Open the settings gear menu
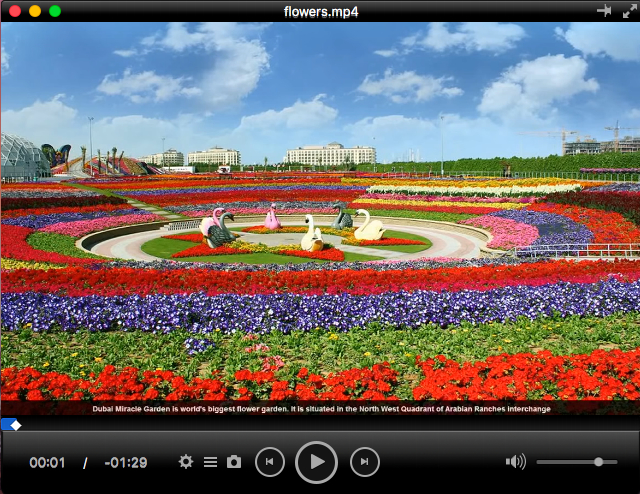 pos(186,462)
